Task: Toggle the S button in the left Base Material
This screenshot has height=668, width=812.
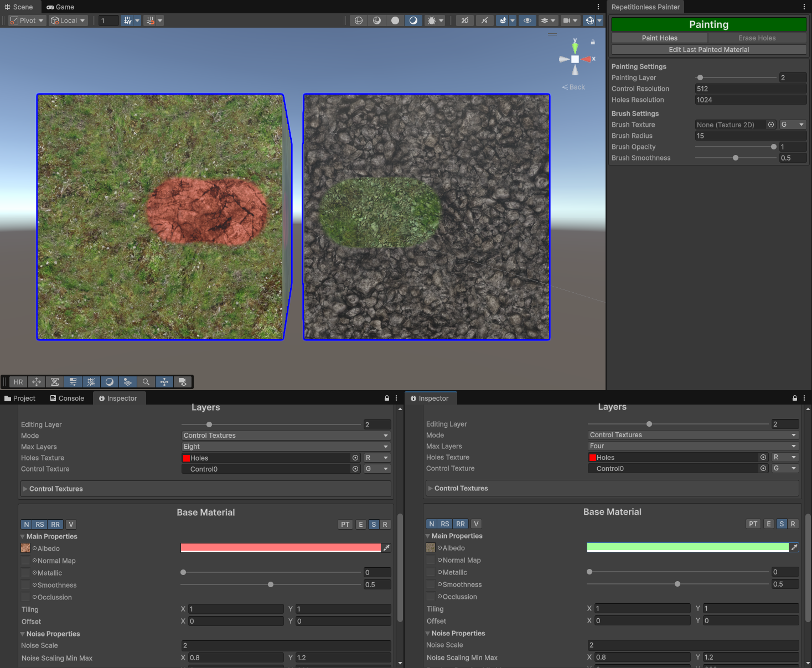Action: tap(374, 525)
